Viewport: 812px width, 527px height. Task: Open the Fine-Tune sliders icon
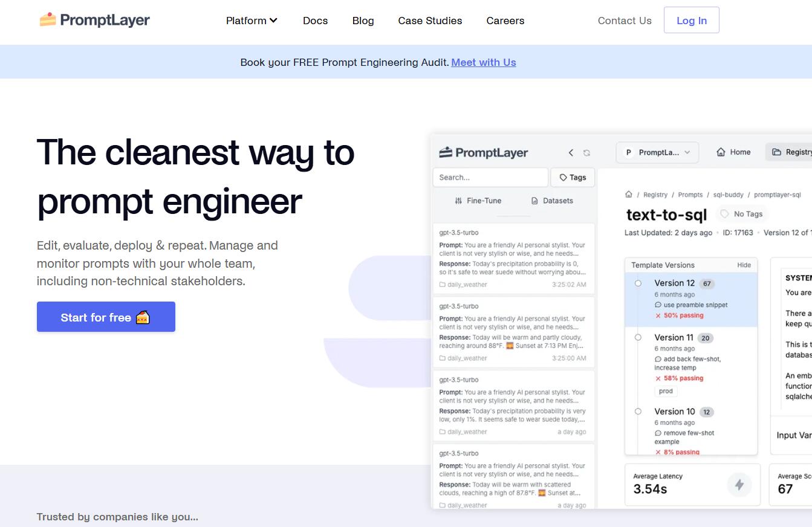pyautogui.click(x=458, y=201)
